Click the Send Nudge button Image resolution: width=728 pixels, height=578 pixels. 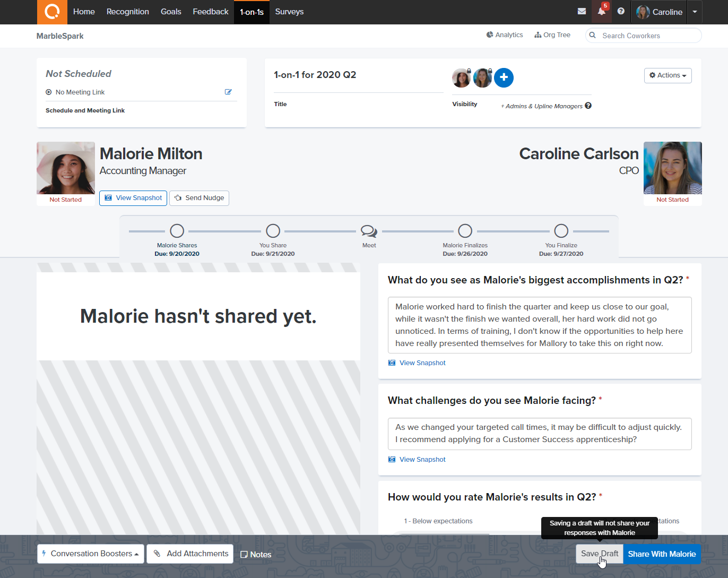pyautogui.click(x=199, y=198)
